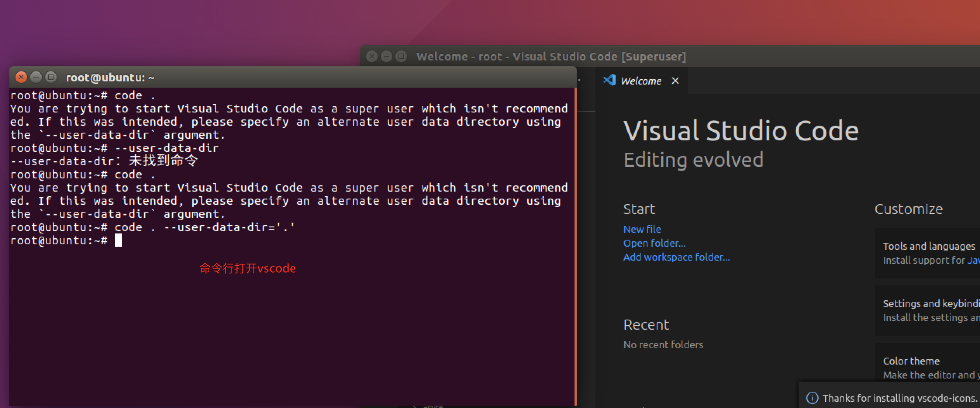Maximize the Visual Studio Code window
Viewport: 980px width, 408px height.
(401, 57)
